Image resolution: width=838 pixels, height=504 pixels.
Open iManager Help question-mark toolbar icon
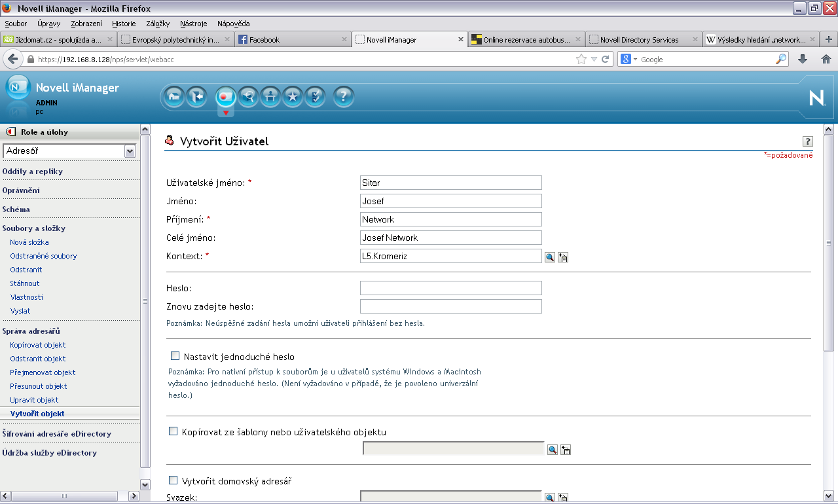point(344,97)
